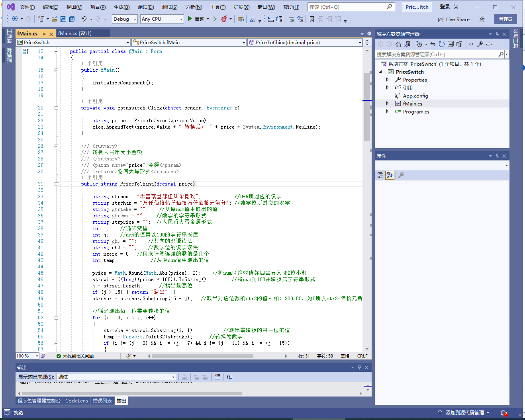Click the comment selected lines icon
The height and width of the screenshot is (420, 525).
292,19
